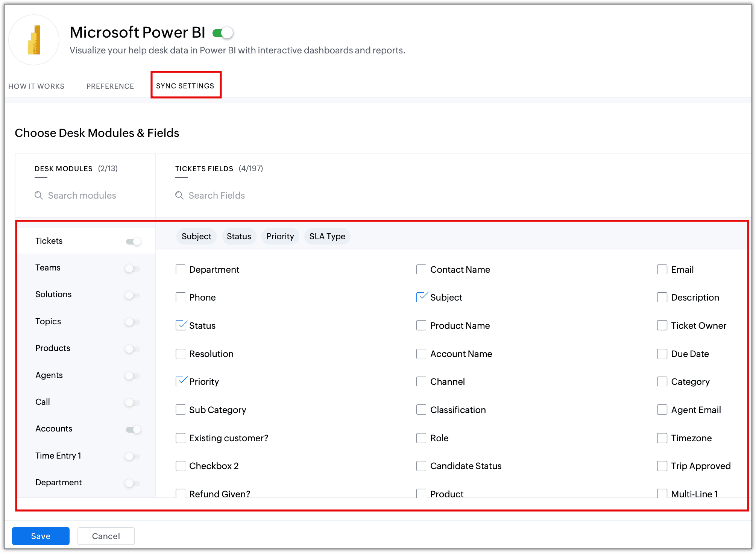The height and width of the screenshot is (553, 756).
Task: Uncheck the Priority checkbox
Action: (181, 382)
